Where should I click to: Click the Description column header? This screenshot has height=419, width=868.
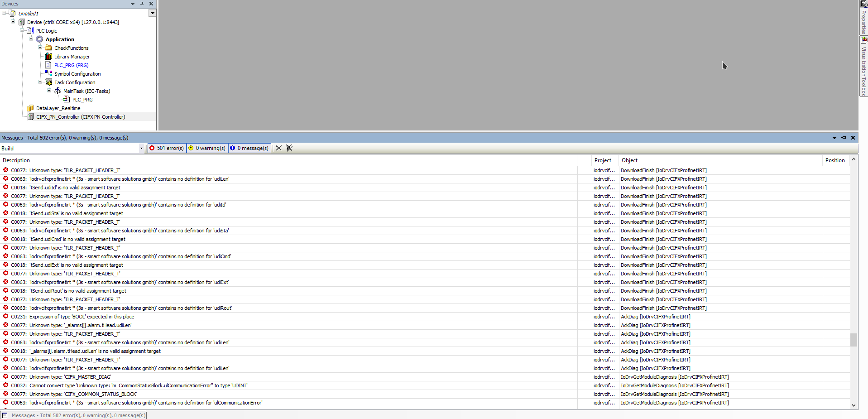pos(16,160)
